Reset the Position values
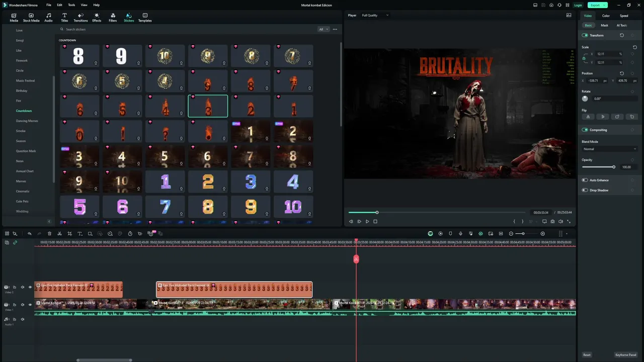Viewport: 644px width, 362px height. click(622, 73)
